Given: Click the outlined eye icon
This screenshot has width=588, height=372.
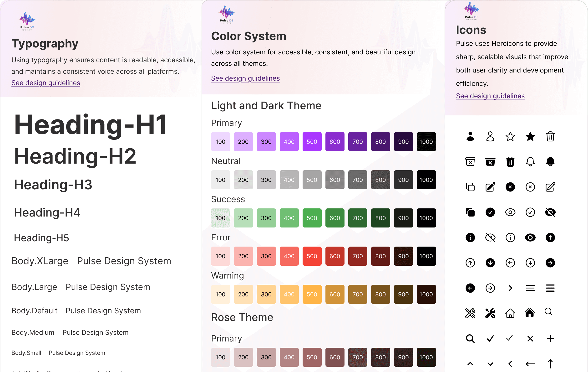Looking at the screenshot, I should [510, 212].
